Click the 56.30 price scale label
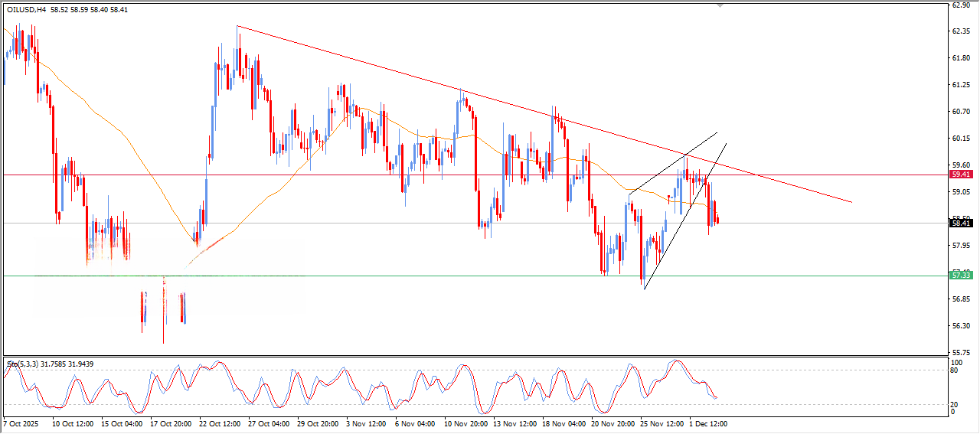 [x=961, y=325]
